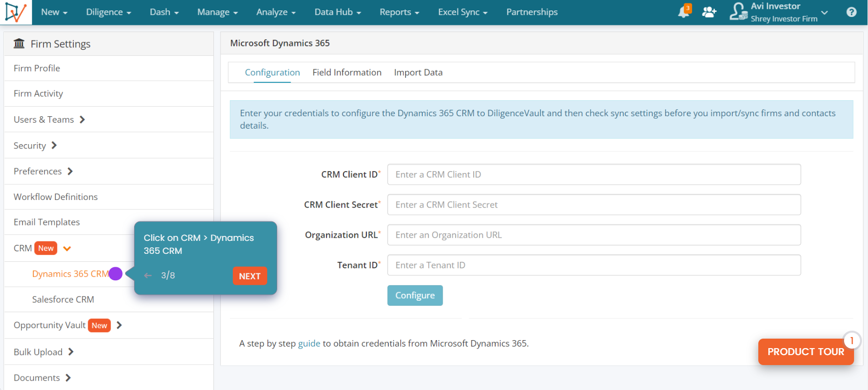Viewport: 868px width, 390px height.
Task: Click NEXT in the tour tooltip
Action: point(250,276)
